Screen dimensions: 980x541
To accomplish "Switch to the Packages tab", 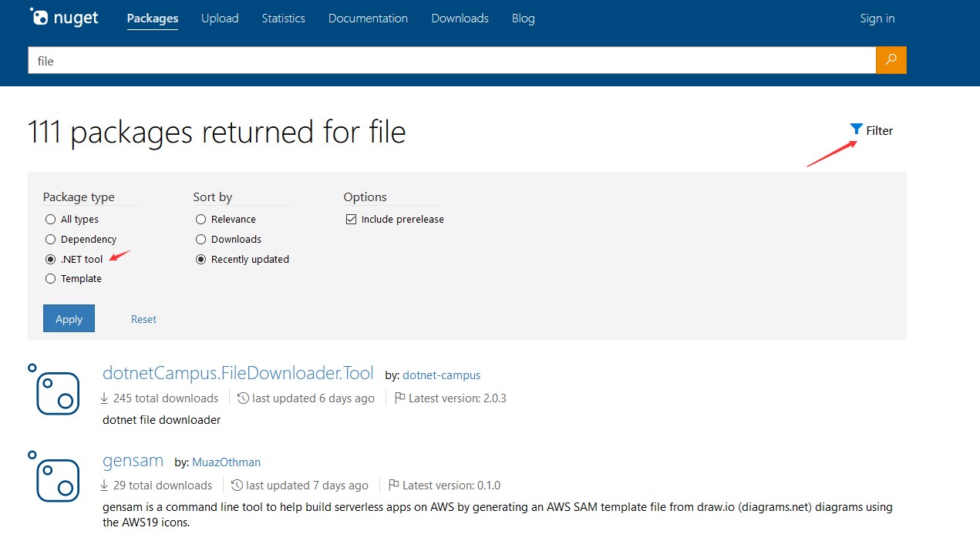I will pos(152,18).
